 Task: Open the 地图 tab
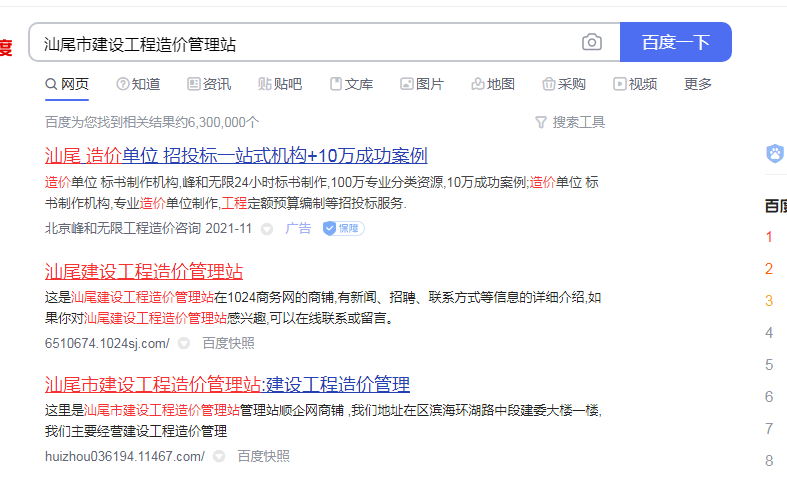pyautogui.click(x=493, y=84)
